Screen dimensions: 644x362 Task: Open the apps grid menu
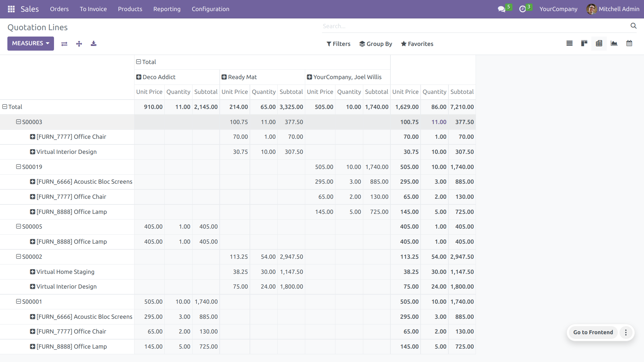11,9
